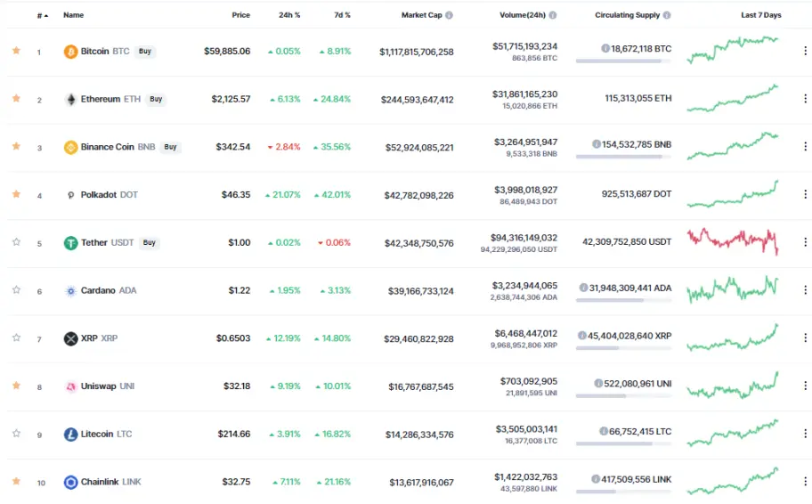Add XRP to watchlist with star
Viewport: 812px width, 504px height.
pos(17,337)
